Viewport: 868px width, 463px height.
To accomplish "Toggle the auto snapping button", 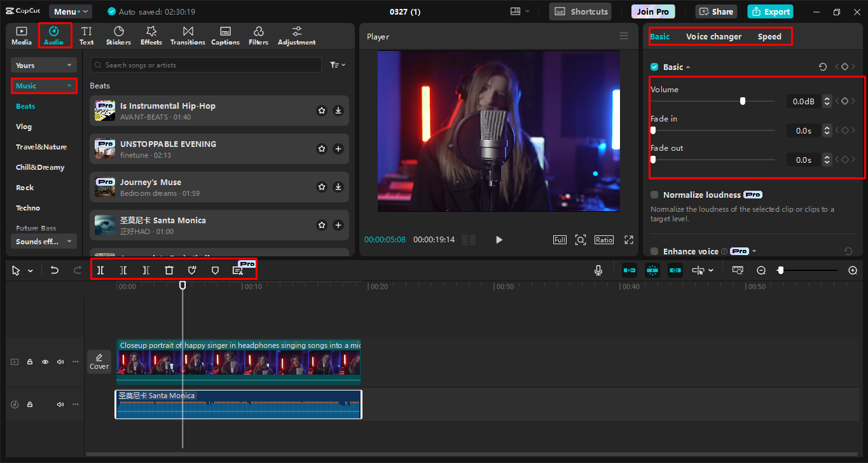I will click(652, 270).
